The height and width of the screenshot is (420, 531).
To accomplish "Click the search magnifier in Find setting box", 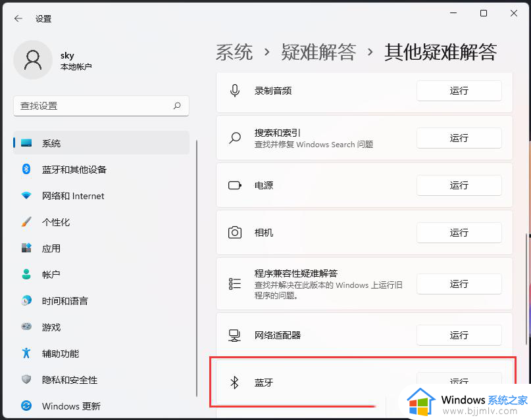I will 177,106.
